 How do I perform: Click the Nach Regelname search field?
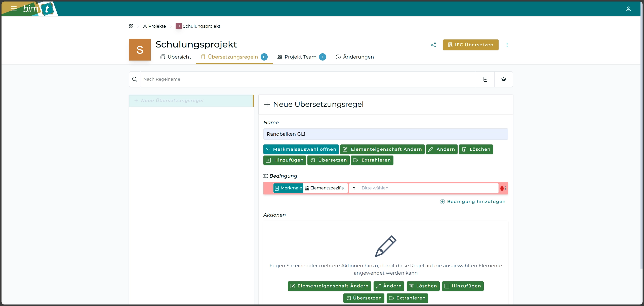308,79
